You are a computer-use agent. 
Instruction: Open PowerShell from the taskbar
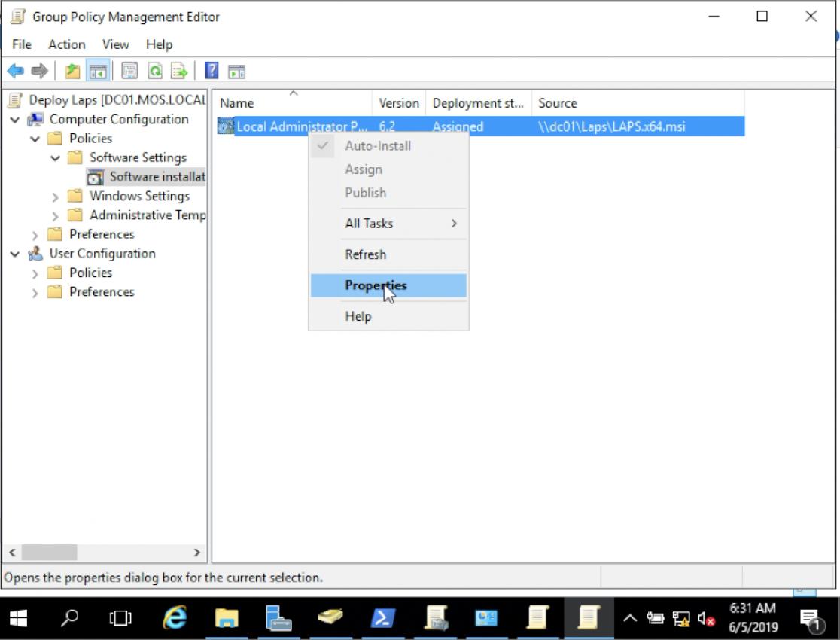pos(382,619)
